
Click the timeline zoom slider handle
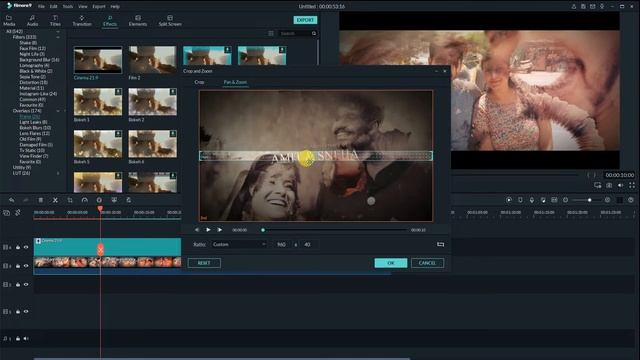coord(589,200)
